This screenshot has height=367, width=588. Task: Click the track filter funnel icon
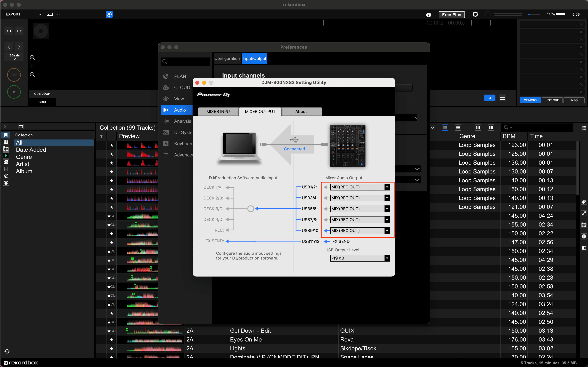pyautogui.click(x=101, y=136)
